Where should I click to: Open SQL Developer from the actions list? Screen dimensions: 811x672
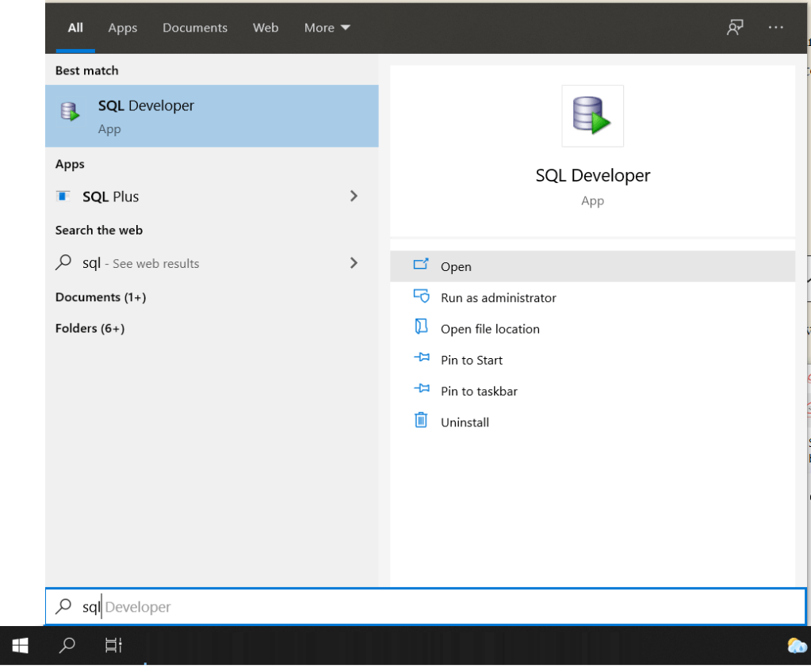point(456,267)
